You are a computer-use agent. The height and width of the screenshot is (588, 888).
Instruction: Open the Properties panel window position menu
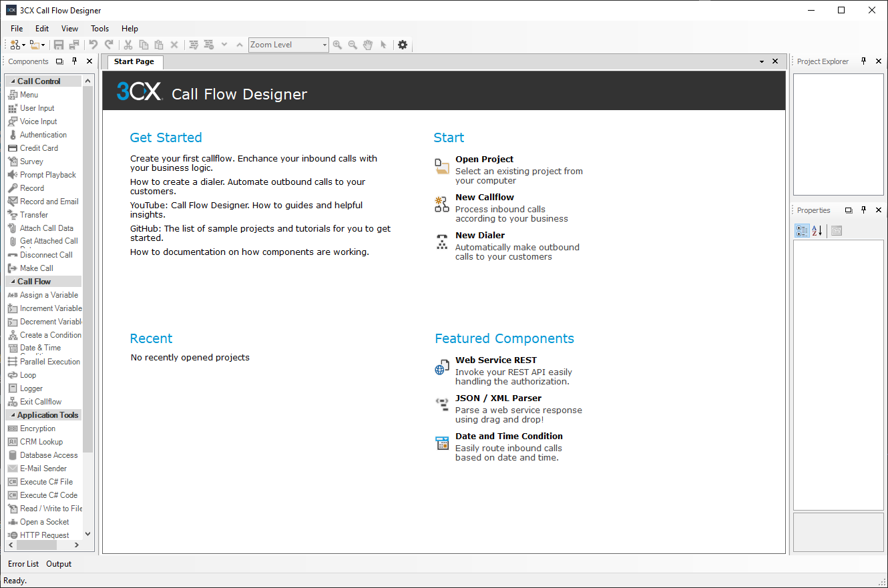point(849,210)
